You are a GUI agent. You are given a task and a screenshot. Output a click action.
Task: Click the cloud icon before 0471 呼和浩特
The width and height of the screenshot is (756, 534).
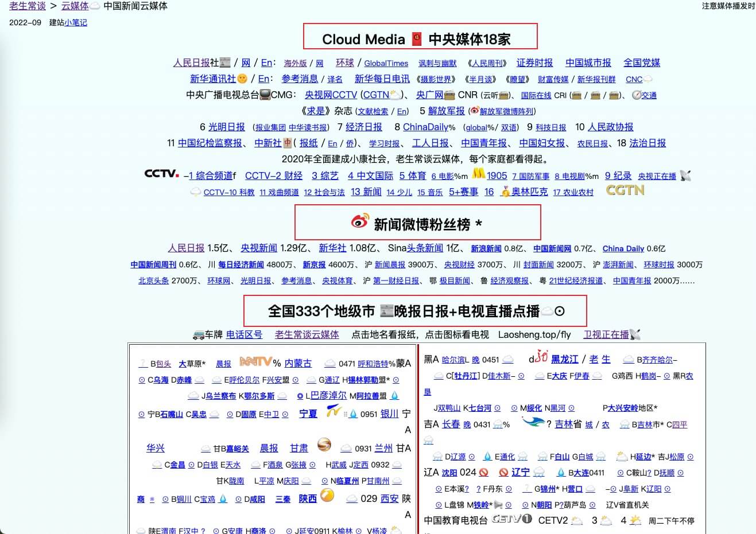[330, 363]
